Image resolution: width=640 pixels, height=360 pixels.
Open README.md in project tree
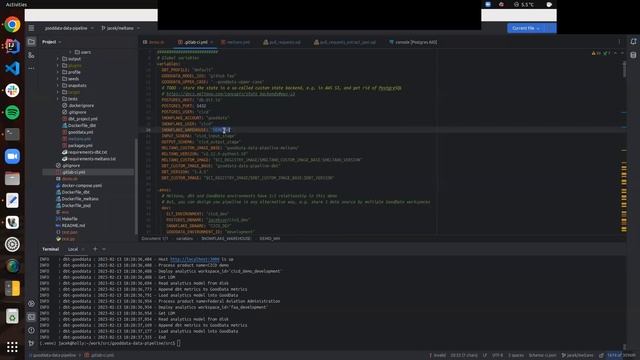70,225
